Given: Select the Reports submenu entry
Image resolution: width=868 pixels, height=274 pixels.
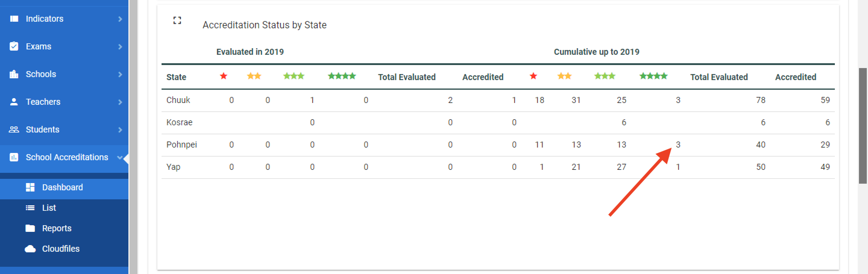Looking at the screenshot, I should (x=57, y=228).
